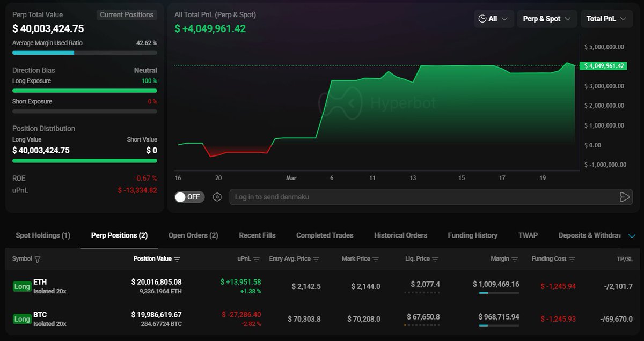This screenshot has width=644, height=341.
Task: Click the uPnL value $-13,334.82
Action: [x=137, y=190]
